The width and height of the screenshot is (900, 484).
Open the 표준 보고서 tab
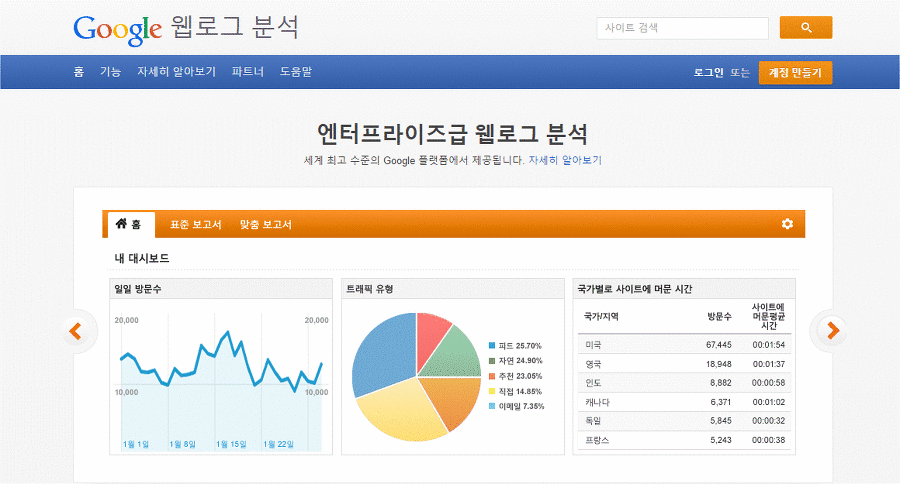click(195, 224)
